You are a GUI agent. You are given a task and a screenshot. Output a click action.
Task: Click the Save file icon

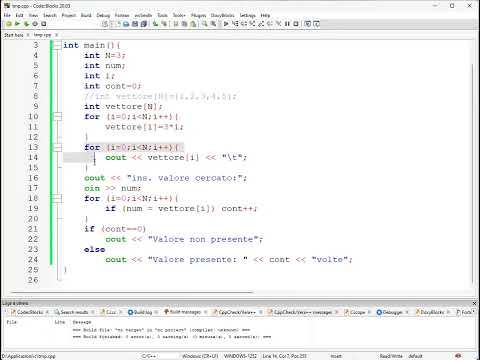point(135,24)
